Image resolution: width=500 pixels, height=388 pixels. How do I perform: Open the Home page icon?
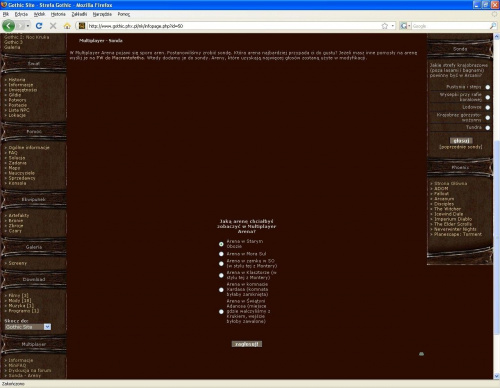[67, 26]
